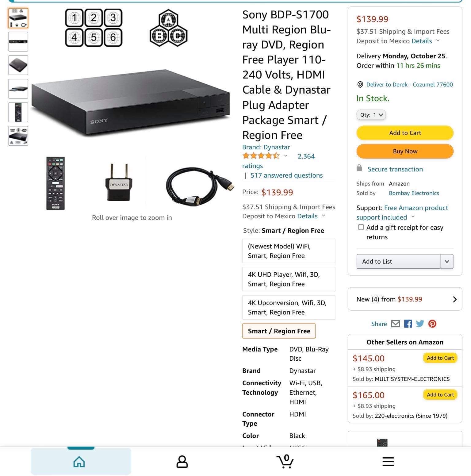Click the Buy Now button

(405, 151)
